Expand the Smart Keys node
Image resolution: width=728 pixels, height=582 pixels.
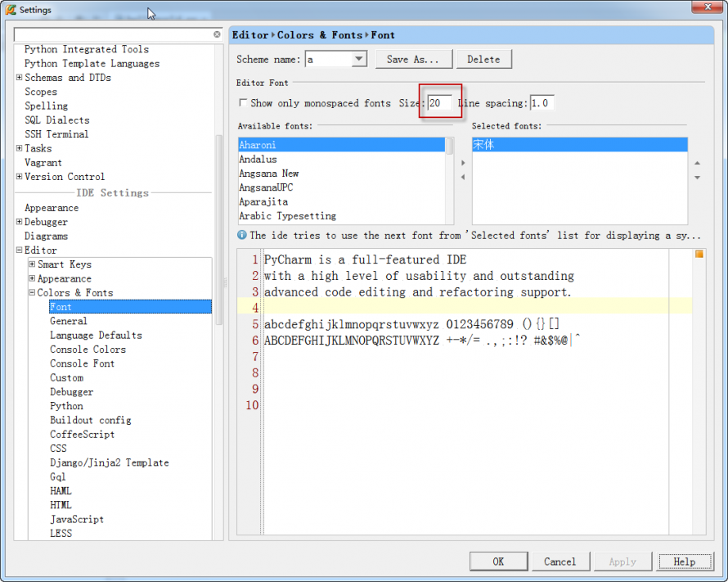pos(32,264)
